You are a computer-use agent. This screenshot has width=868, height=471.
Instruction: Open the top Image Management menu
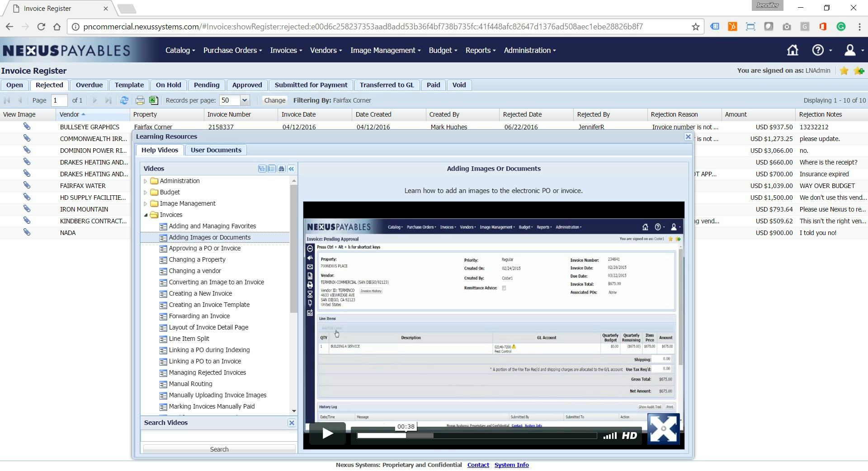click(x=386, y=50)
